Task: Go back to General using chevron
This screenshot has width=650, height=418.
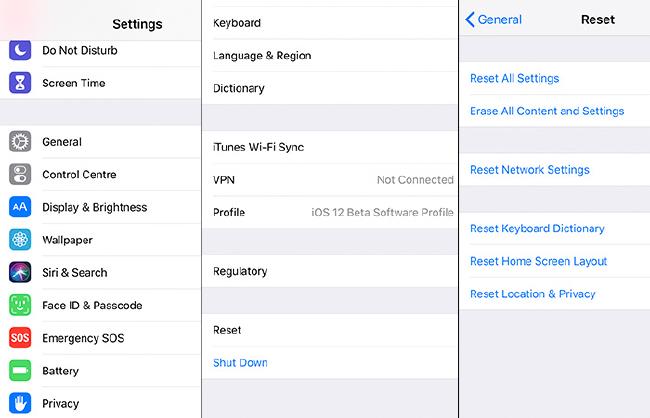Action: 472,20
